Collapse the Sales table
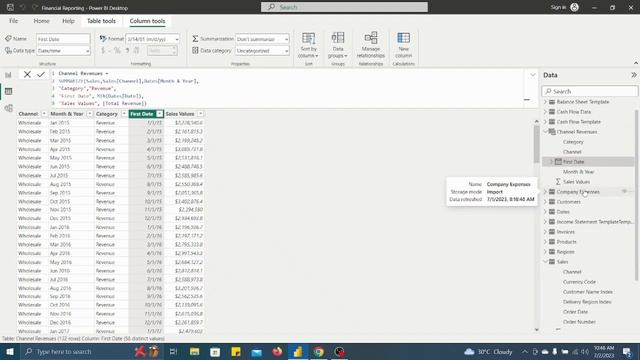Viewport: 640px width, 360px height. coord(545,262)
